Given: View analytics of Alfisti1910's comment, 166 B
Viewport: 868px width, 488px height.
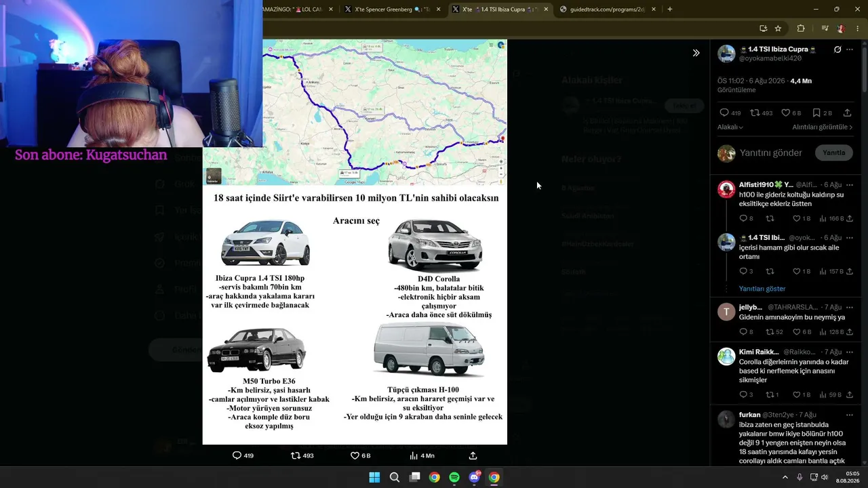Looking at the screenshot, I should tap(831, 218).
